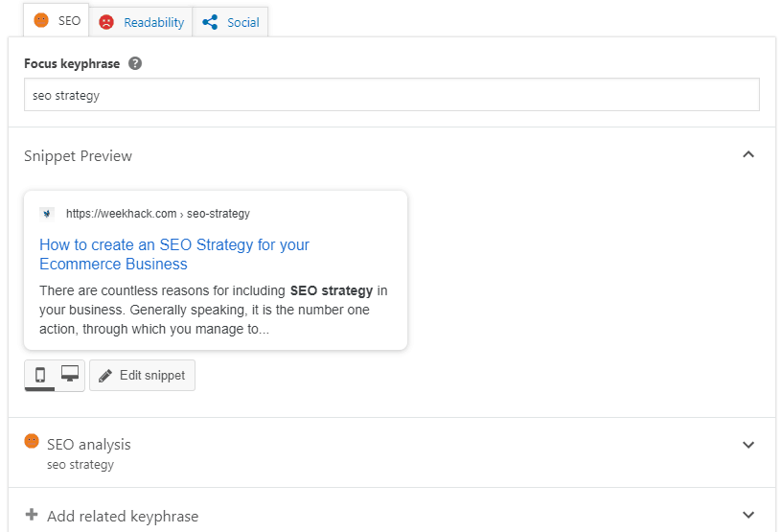This screenshot has width=782, height=532.
Task: Click the snippet title How to create an SEO Strategy
Action: [x=174, y=254]
